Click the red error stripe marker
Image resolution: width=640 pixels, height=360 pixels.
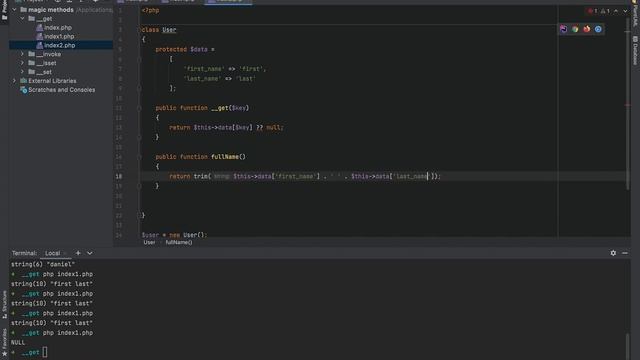click(x=627, y=105)
